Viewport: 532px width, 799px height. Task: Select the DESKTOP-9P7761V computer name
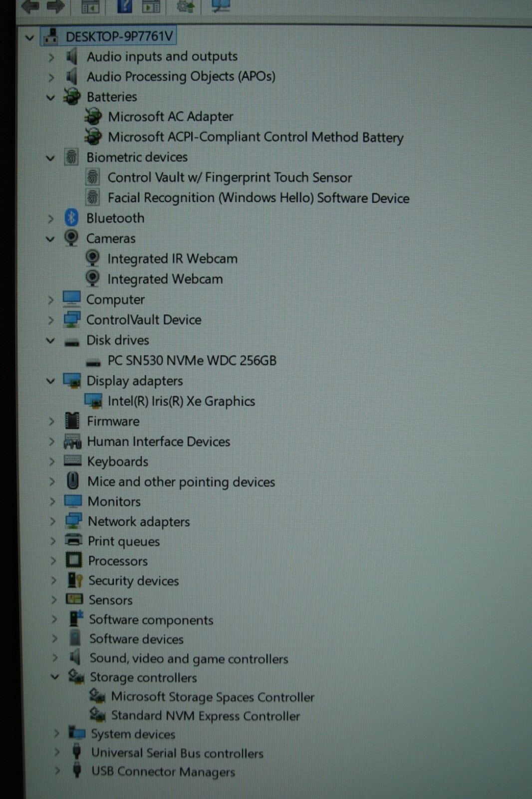(119, 36)
